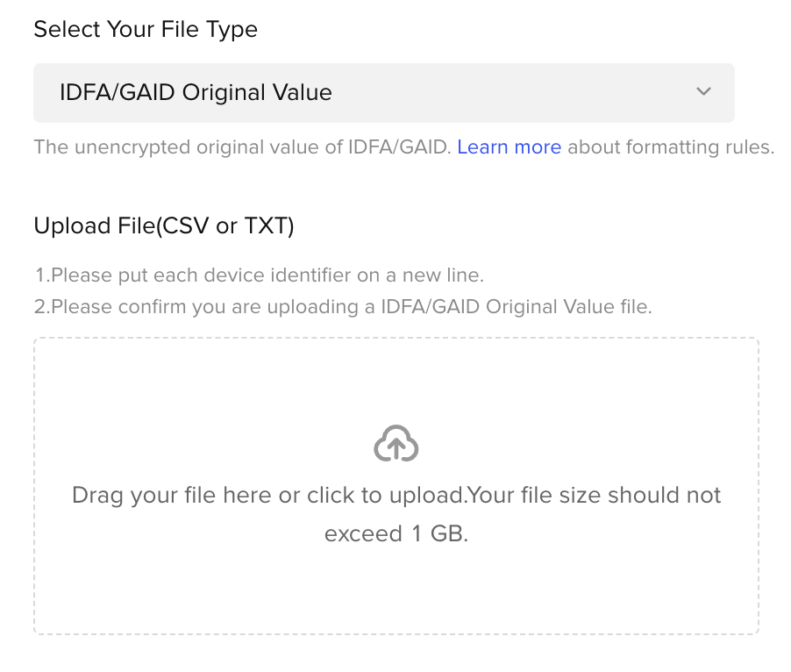The image size is (791, 672).
Task: Click empty area below upload text in drop zone
Action: (396, 590)
